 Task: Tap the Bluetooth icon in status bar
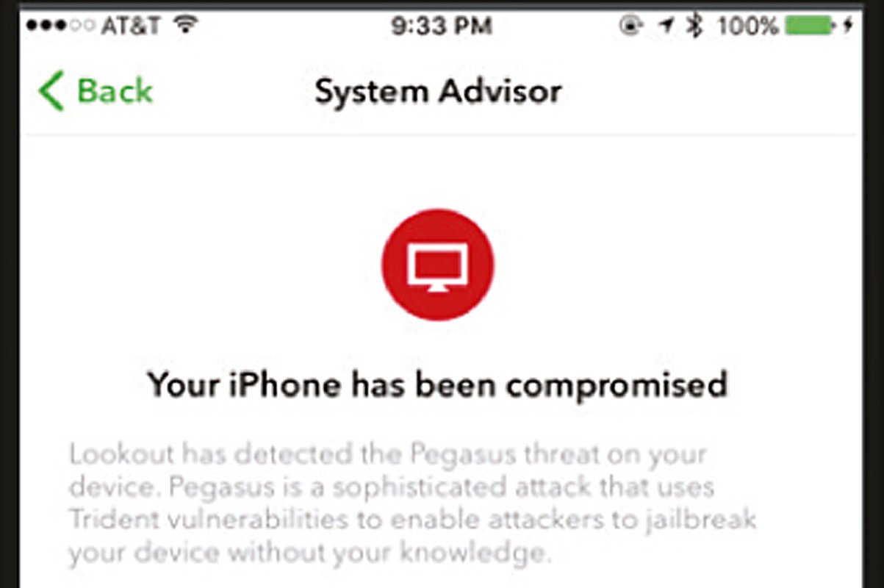click(693, 26)
